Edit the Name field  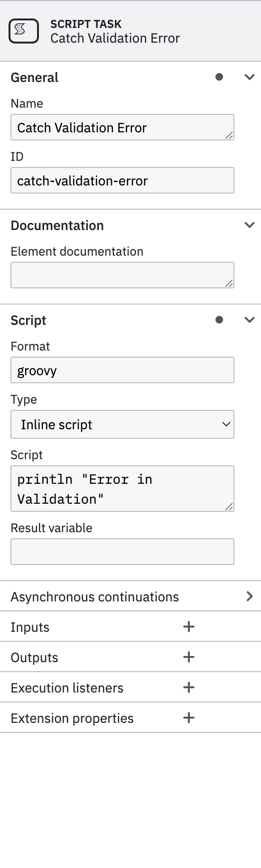pos(122,127)
